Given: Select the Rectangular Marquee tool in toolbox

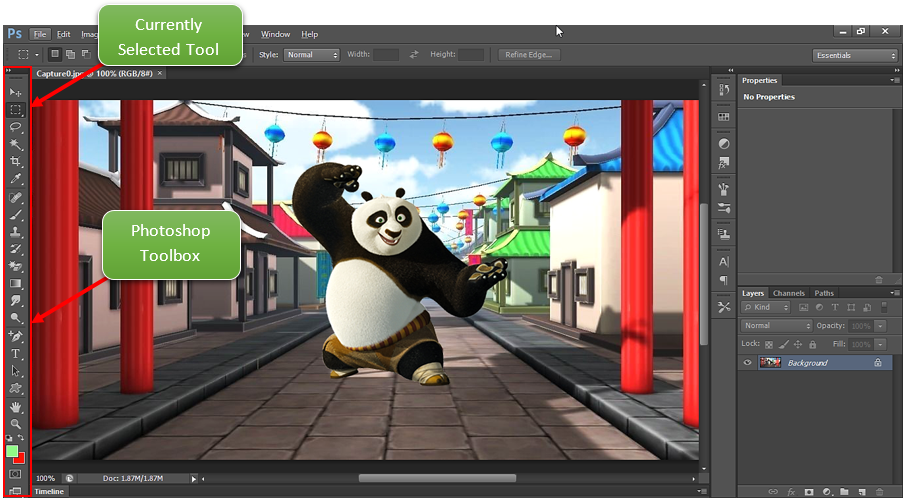Looking at the screenshot, I should (16, 109).
